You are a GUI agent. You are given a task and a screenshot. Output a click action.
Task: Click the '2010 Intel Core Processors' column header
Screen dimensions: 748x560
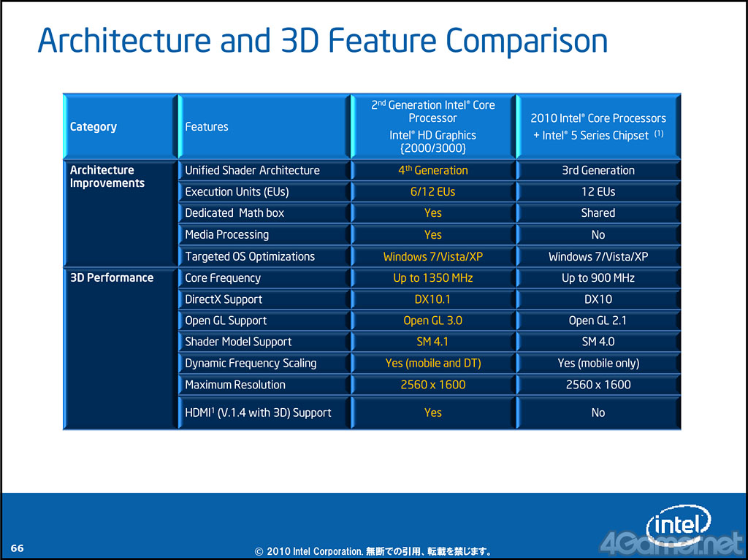(x=598, y=126)
